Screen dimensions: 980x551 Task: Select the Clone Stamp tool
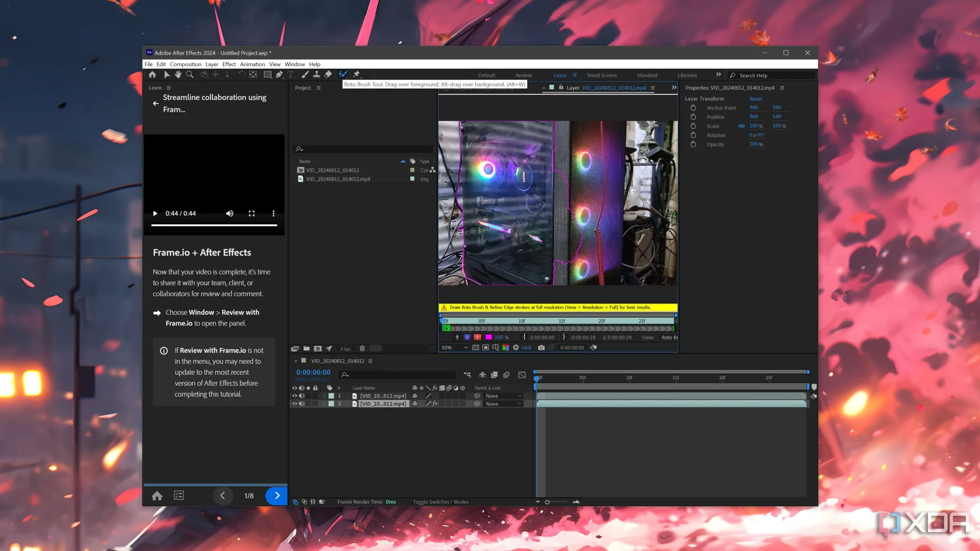coord(316,75)
